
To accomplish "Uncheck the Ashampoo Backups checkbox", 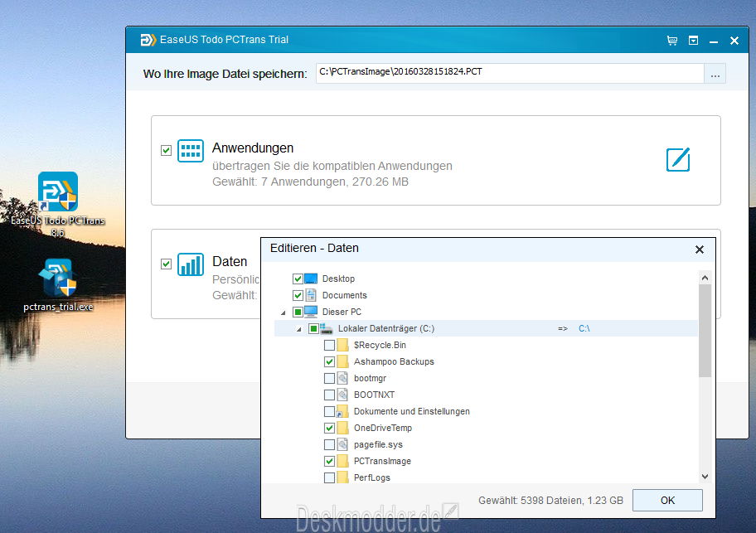I will [x=329, y=361].
